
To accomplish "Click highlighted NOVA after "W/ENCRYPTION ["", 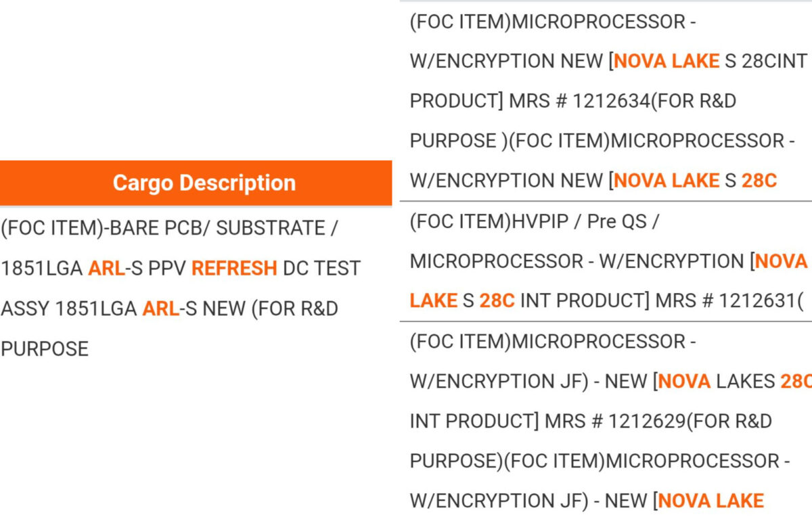I will pos(781,261).
